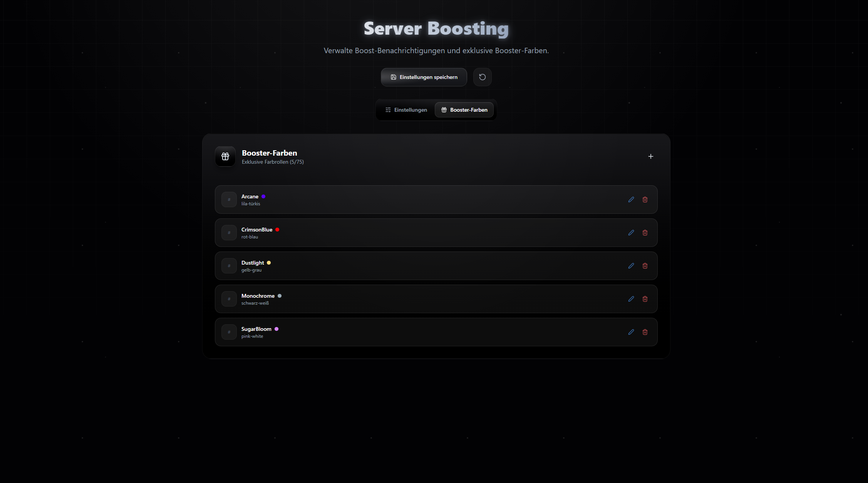The width and height of the screenshot is (868, 483).
Task: Edit the Dustlight color role
Action: pos(631,266)
